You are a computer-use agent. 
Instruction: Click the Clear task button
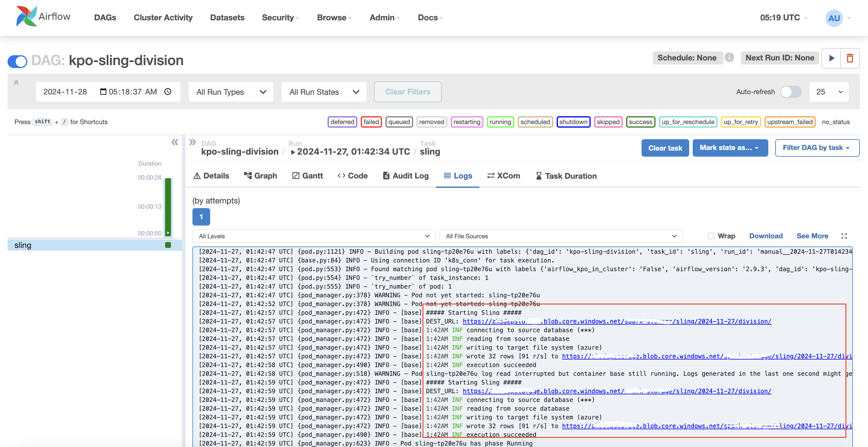665,148
